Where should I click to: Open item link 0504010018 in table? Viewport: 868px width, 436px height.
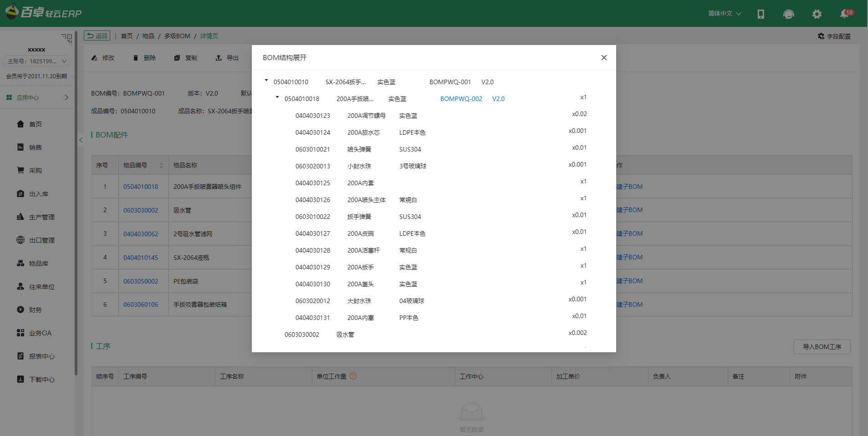(x=141, y=187)
